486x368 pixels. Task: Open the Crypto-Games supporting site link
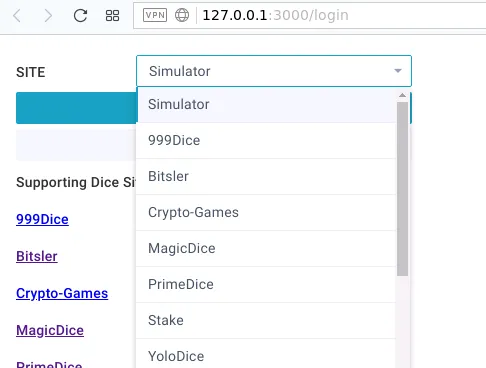coord(62,293)
